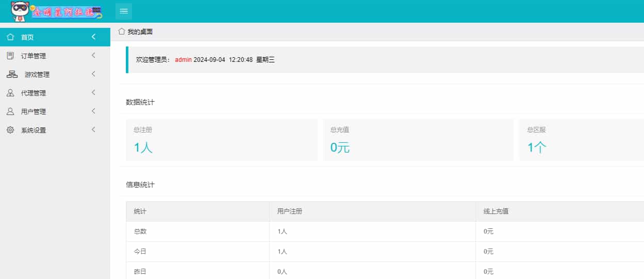Click the red admin username link
This screenshot has width=644, height=279.
pyautogui.click(x=183, y=60)
